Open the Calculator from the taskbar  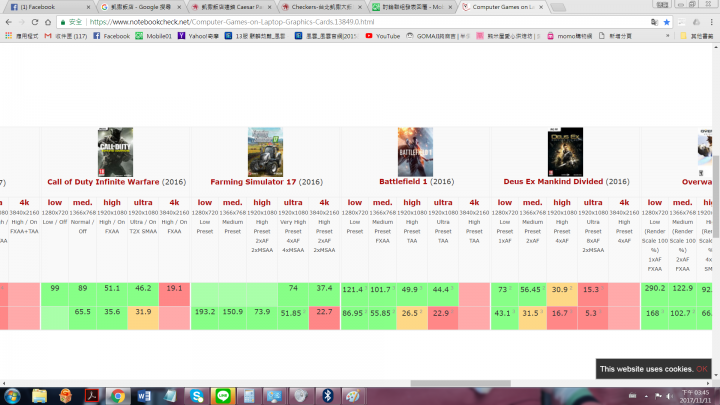[x=249, y=396]
